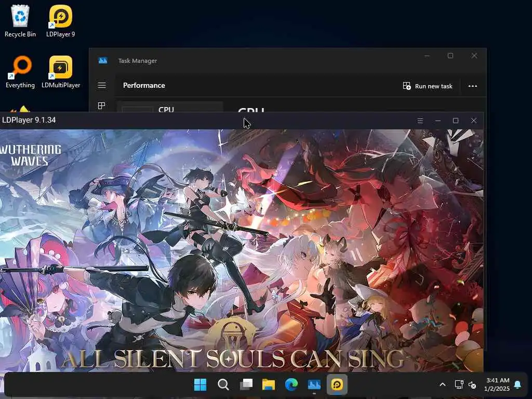The image size is (532, 399).
Task: Open taskbar Search
Action: click(223, 385)
